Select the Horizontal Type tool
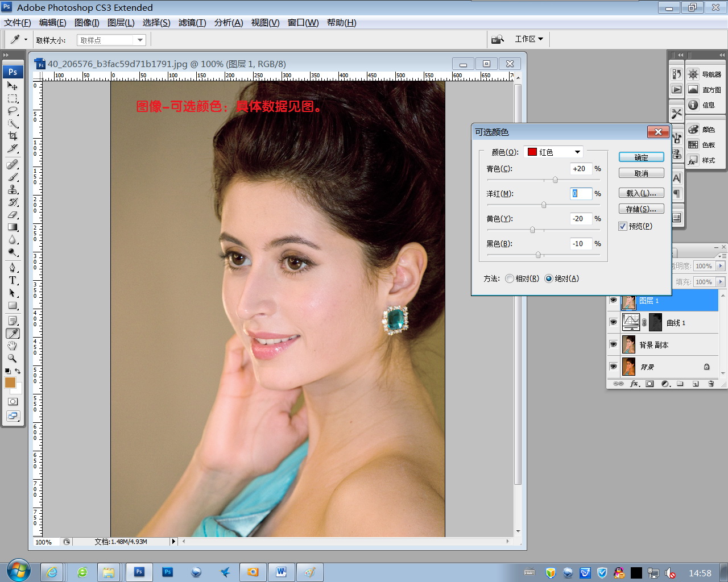The width and height of the screenshot is (728, 582). click(13, 281)
